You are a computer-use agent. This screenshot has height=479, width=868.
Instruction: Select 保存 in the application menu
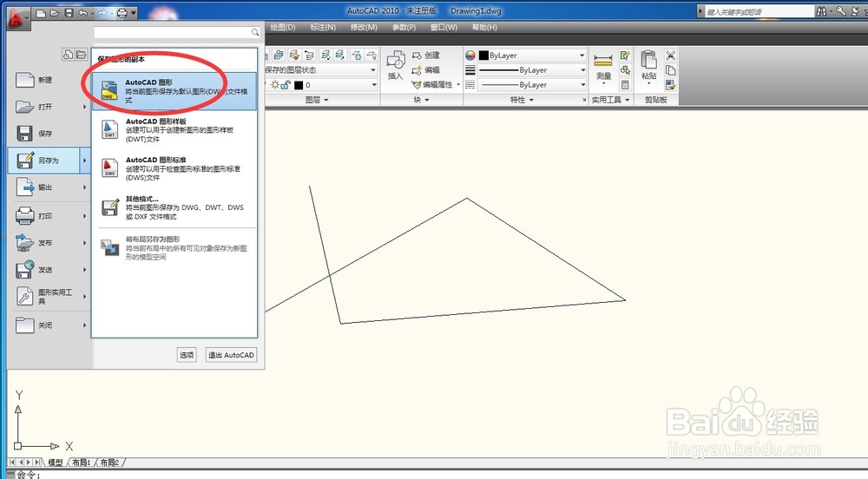pos(49,134)
